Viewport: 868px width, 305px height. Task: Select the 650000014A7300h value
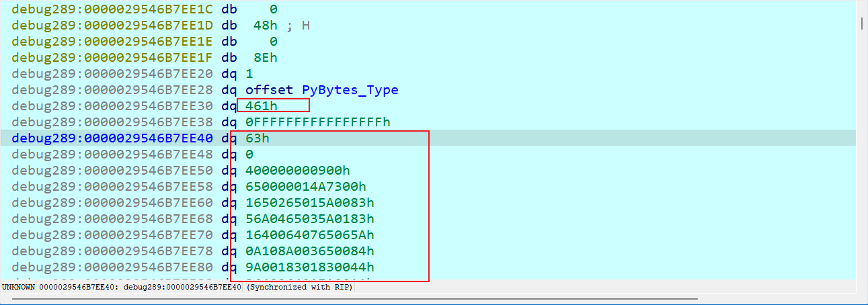pyautogui.click(x=305, y=186)
